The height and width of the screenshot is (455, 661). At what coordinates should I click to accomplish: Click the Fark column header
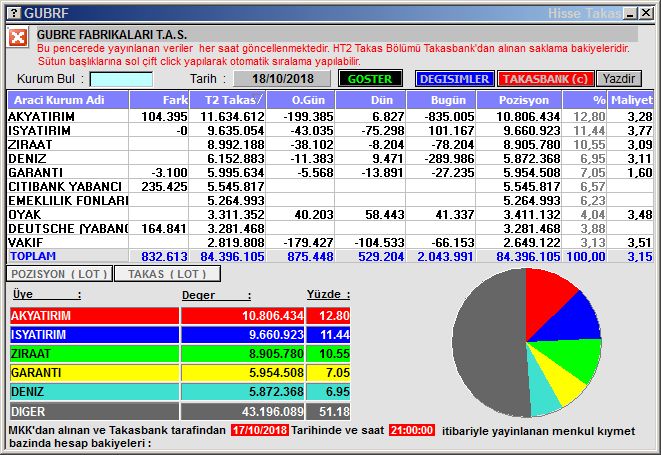point(159,100)
